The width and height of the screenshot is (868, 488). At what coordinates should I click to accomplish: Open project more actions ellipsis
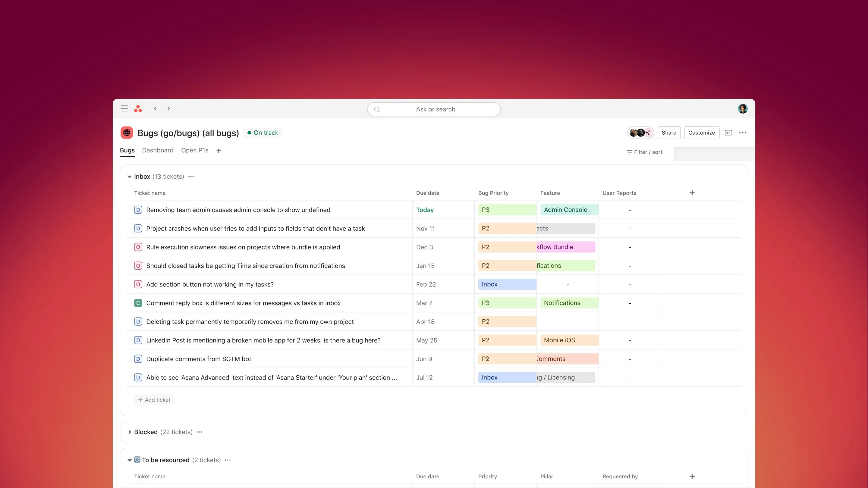[x=743, y=133]
